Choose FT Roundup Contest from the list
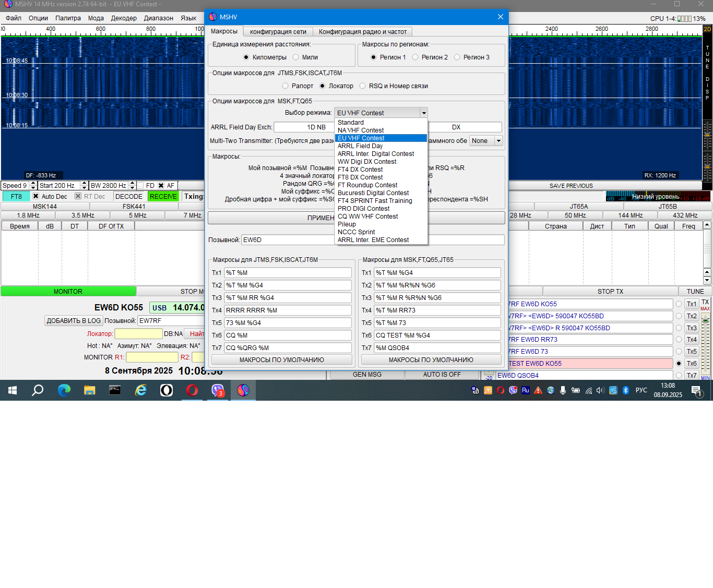Viewport: 713px width, 588px height. click(367, 185)
